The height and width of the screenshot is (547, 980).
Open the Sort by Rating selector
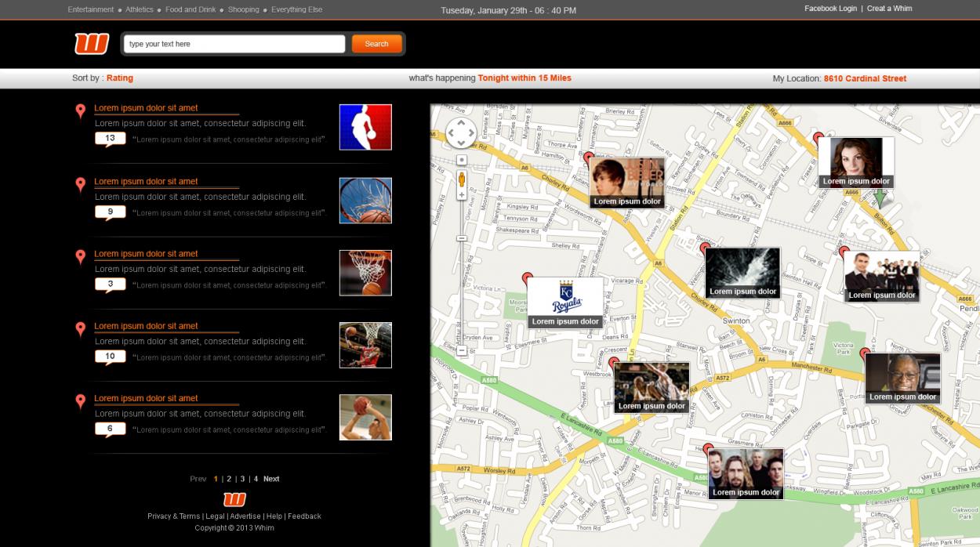tap(120, 78)
